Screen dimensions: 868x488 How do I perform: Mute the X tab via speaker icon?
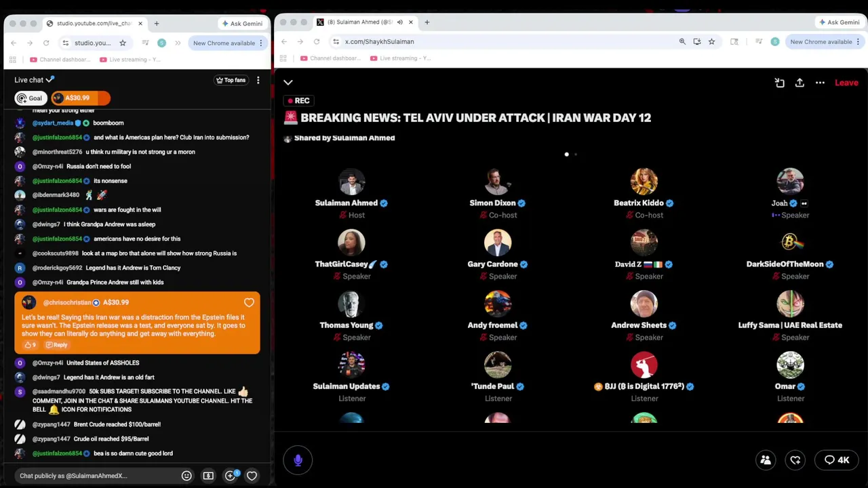400,22
